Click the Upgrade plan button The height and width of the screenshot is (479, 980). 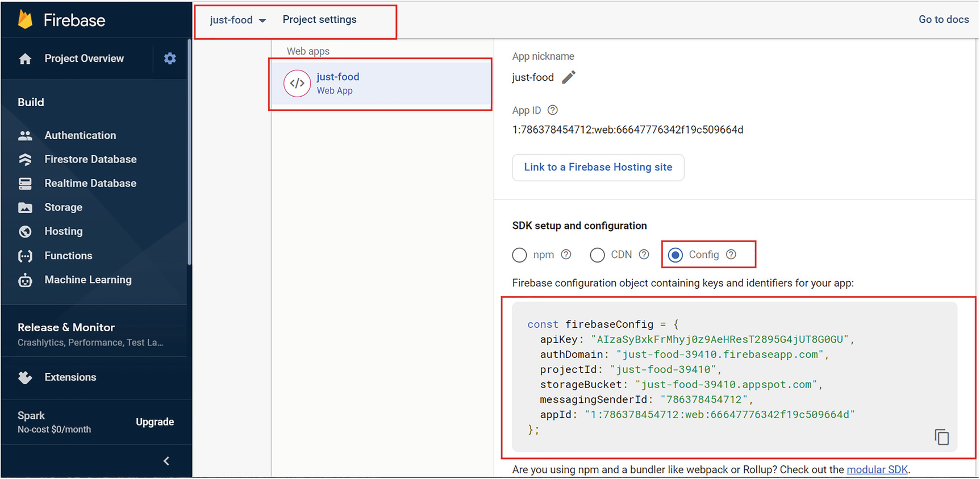[x=155, y=422]
